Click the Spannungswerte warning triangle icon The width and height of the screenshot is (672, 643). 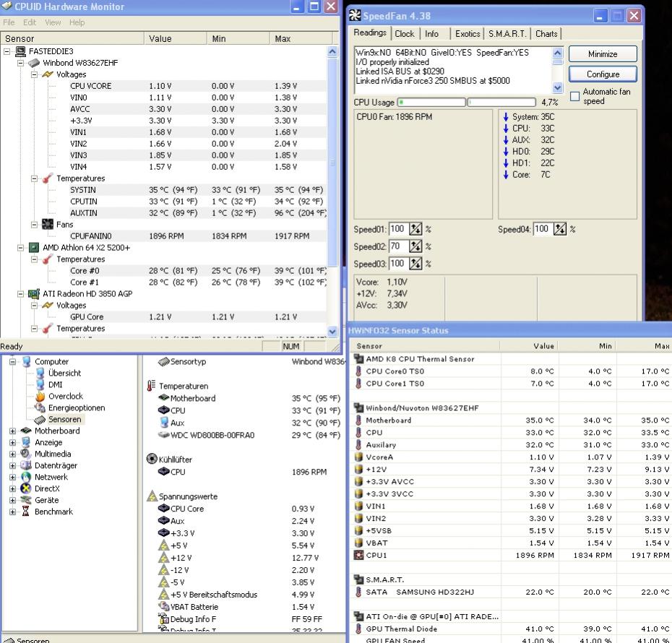pos(152,496)
